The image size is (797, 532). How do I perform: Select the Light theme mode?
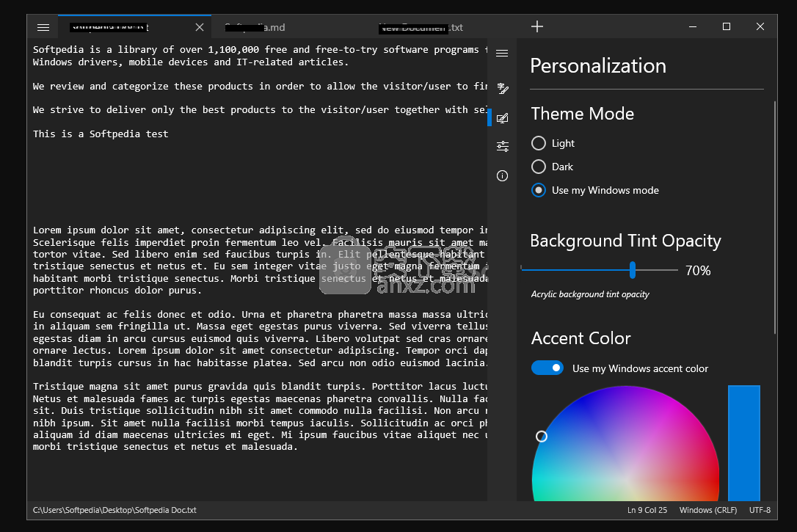(x=553, y=143)
